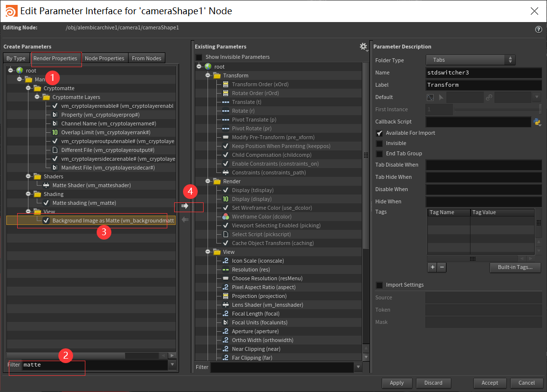547x392 pixels.
Task: Collapse the View folder in Existing Parameters
Action: tap(208, 252)
